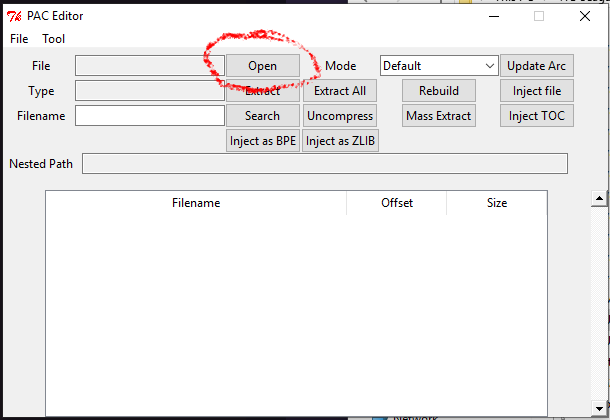
Task: Click the Mass Extract button
Action: coord(438,116)
